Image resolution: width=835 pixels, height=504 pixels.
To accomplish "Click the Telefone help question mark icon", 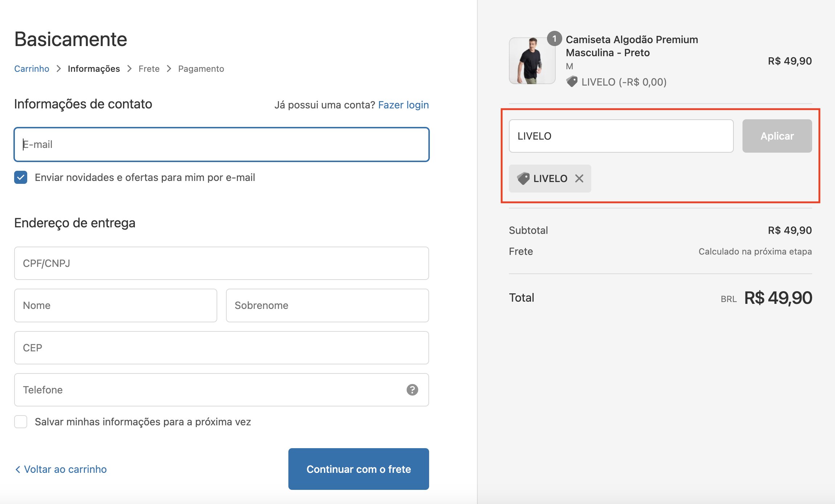I will coord(412,390).
